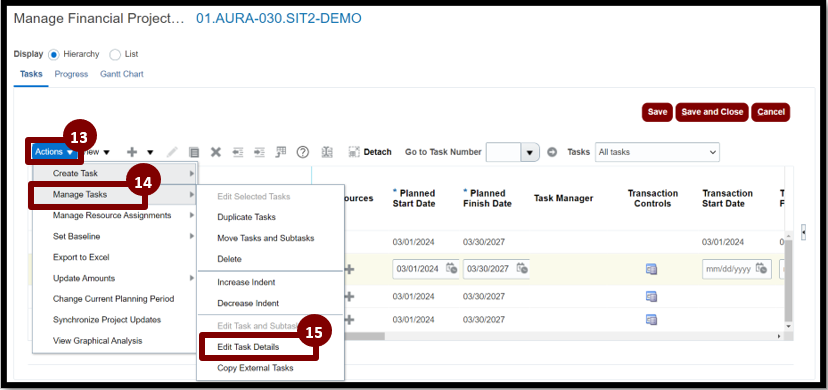
Task: Click the increase indent toolbar icon
Action: pos(259,152)
